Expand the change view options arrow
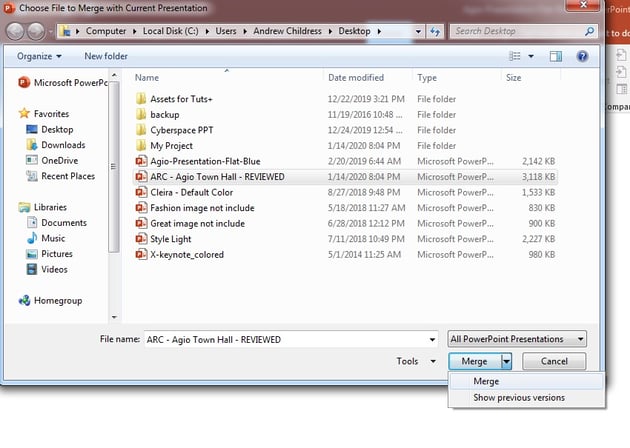 coord(531,56)
